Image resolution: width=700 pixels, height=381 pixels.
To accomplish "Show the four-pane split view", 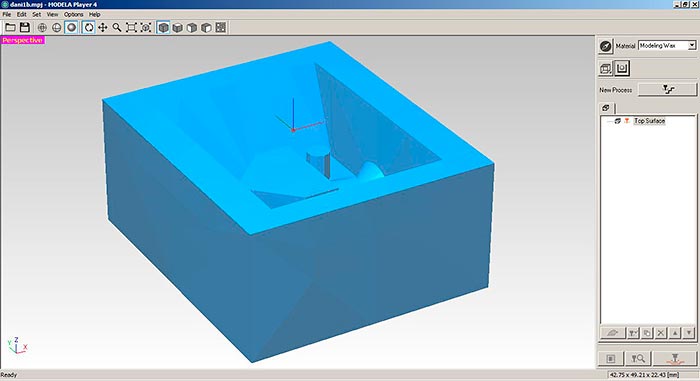I will pos(221,28).
